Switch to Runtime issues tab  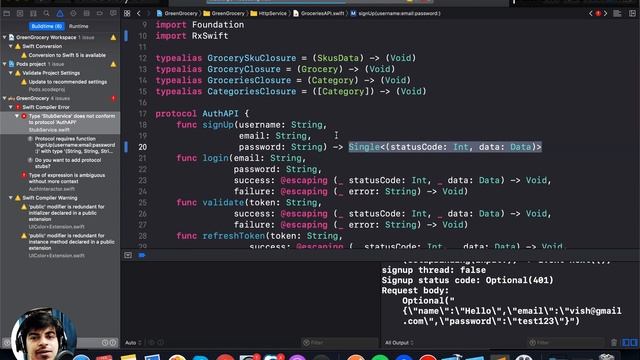pyautogui.click(x=78, y=26)
